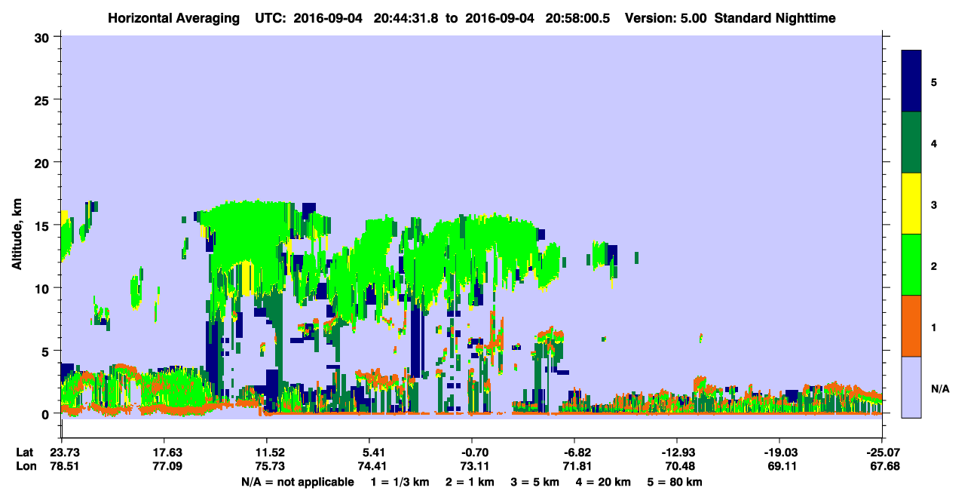Click the '3 = 5 km' legend entry
Viewport: 980px width, 503px height.
[x=537, y=482]
